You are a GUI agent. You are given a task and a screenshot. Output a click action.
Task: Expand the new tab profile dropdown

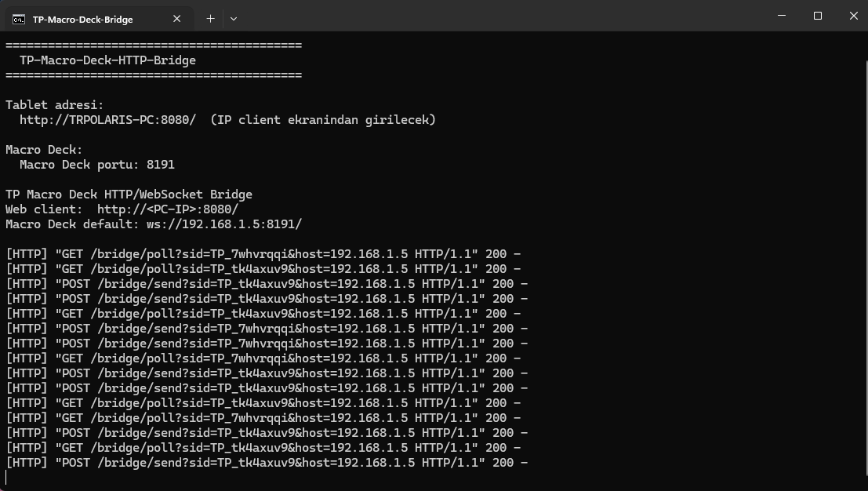[x=234, y=19]
